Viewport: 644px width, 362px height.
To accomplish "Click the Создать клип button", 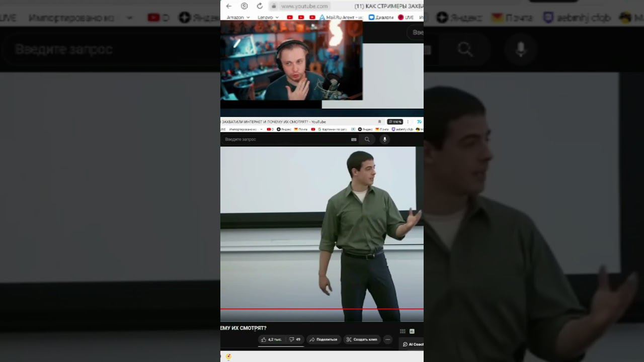I will [362, 339].
